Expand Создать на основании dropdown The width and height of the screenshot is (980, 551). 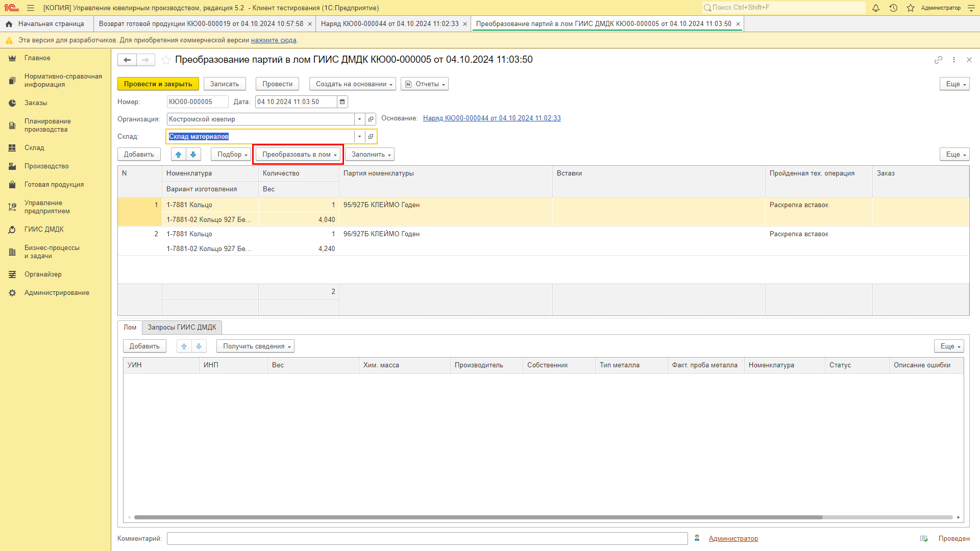point(353,84)
